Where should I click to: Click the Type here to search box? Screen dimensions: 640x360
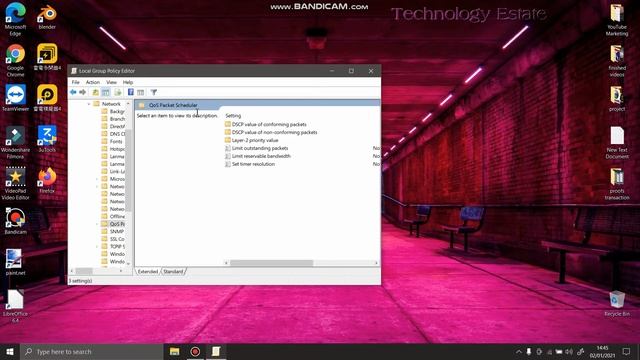91,351
